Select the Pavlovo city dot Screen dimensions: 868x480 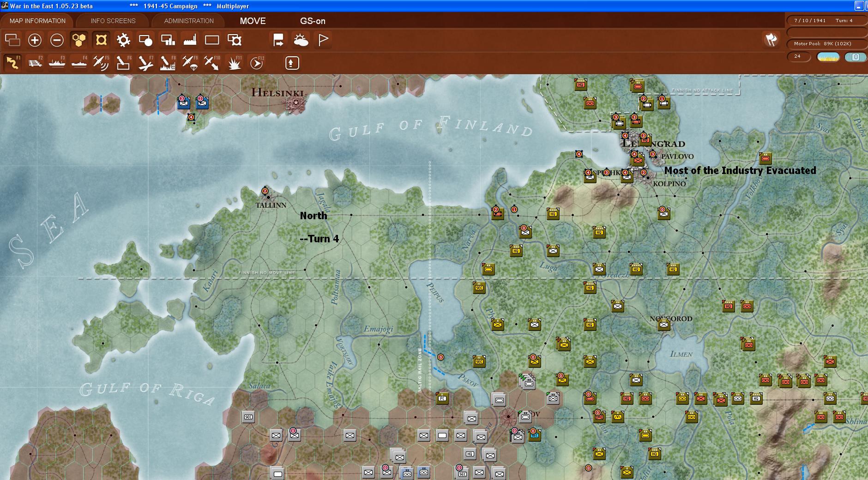656,157
